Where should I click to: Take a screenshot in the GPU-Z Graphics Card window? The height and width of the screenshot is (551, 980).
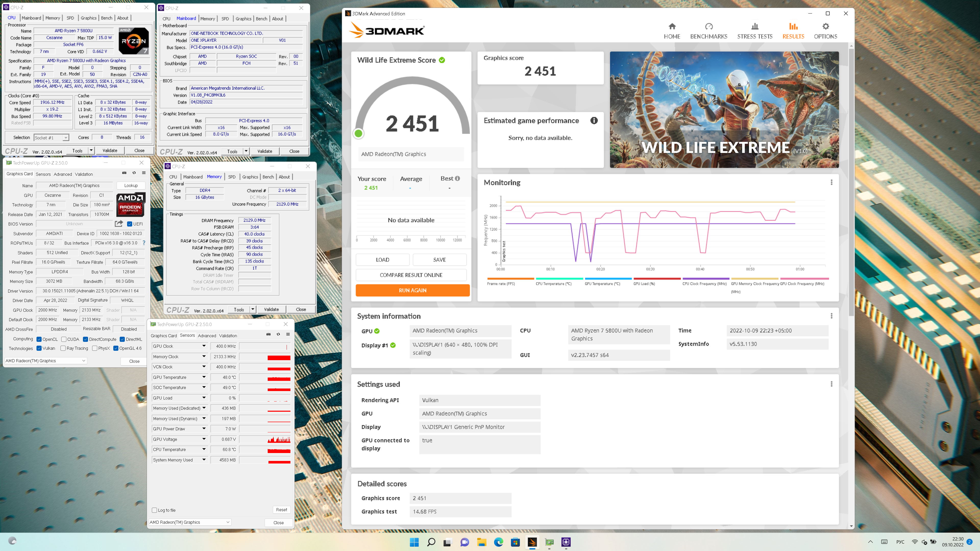(x=124, y=173)
